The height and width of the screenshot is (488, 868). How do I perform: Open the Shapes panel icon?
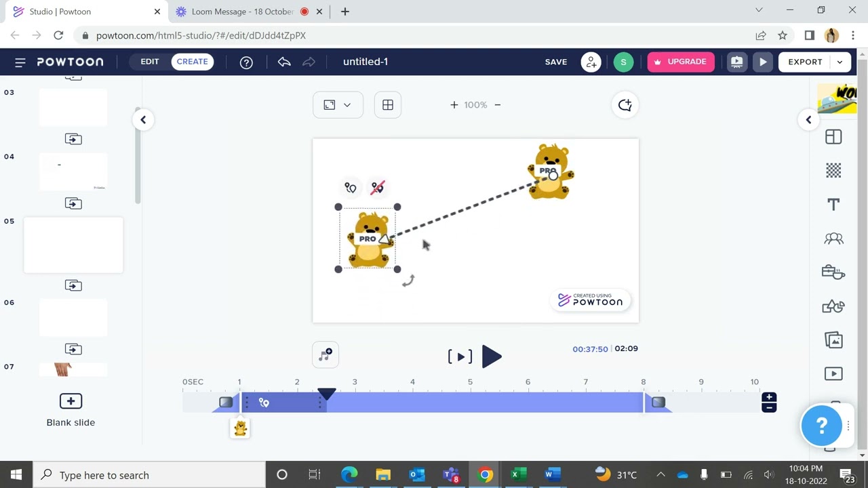[833, 306]
